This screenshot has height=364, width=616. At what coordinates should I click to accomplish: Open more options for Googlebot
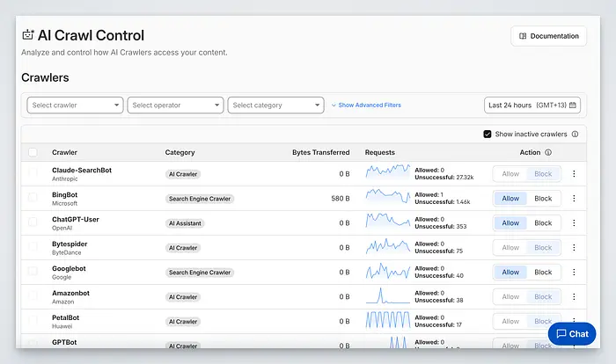[x=574, y=272]
